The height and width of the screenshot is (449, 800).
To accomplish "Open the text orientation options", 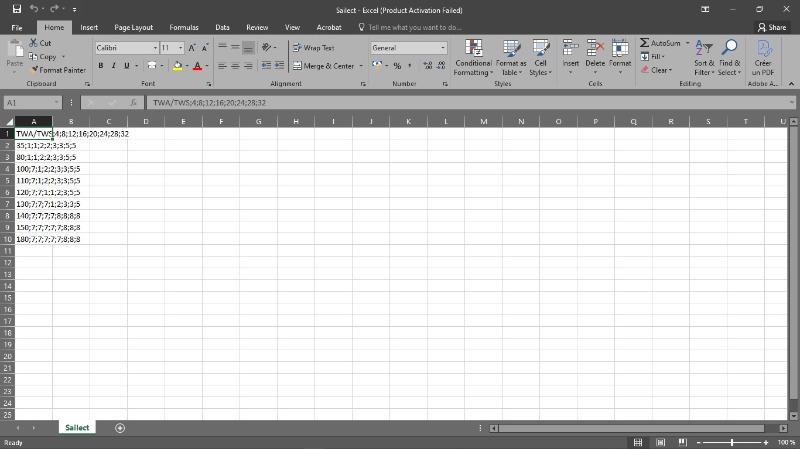I will [x=268, y=47].
